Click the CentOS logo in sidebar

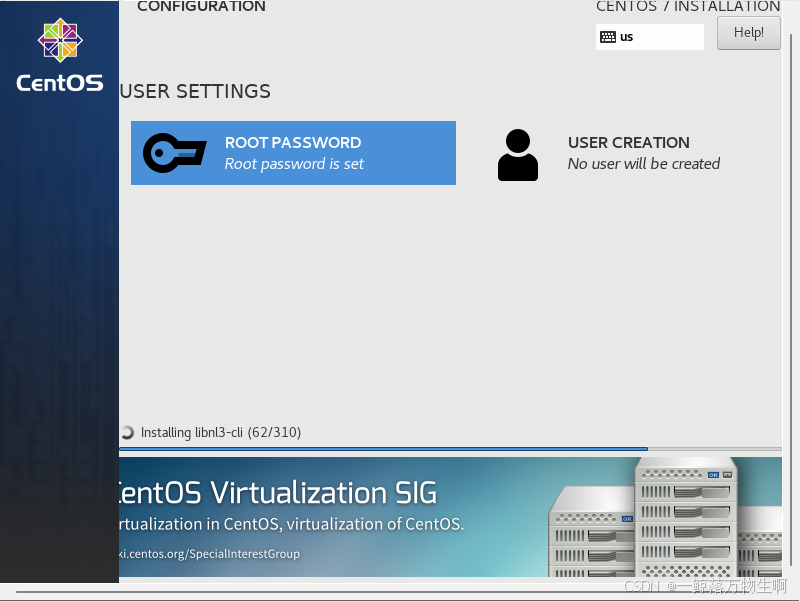tap(60, 56)
